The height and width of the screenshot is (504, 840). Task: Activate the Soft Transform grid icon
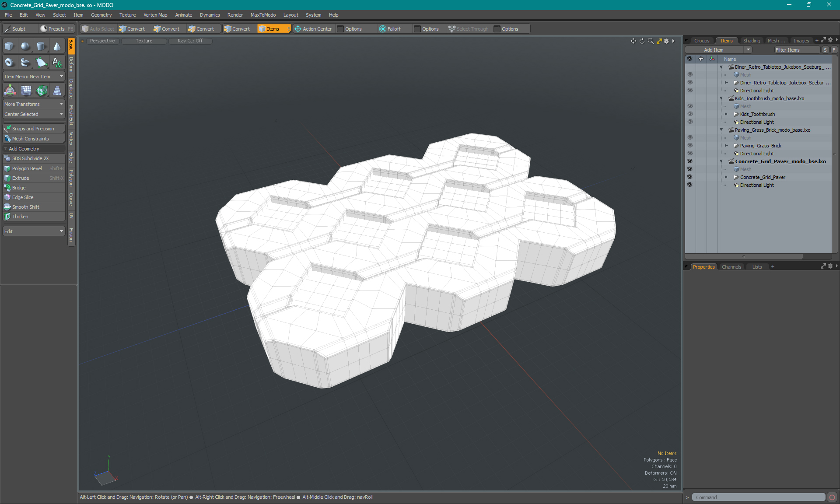pos(25,91)
